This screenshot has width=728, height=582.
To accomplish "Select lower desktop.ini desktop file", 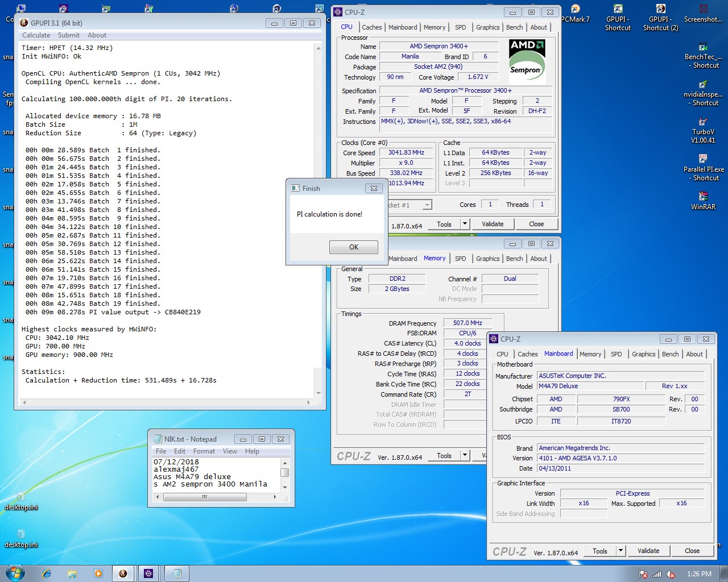I will click(21, 538).
